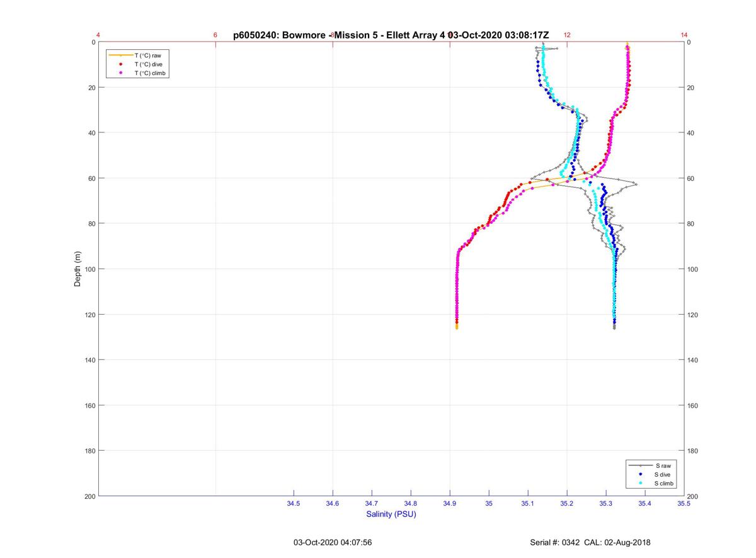Click the 'Serial #: 0342 CAL: 02-Aug-2018' footer text
This screenshot has width=756, height=558.
tap(590, 542)
